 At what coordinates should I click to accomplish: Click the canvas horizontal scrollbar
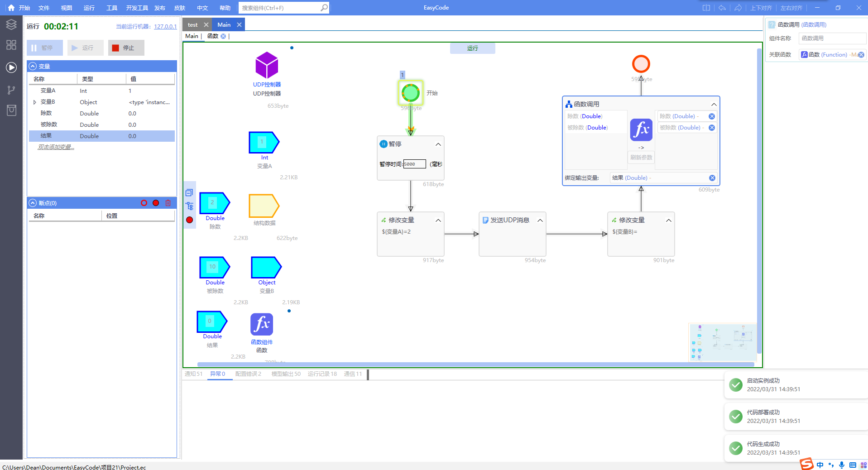[x=475, y=364]
